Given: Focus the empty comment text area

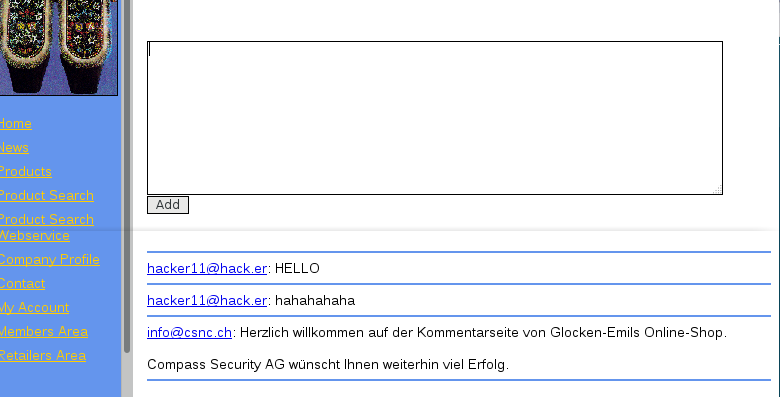Looking at the screenshot, I should (x=435, y=118).
